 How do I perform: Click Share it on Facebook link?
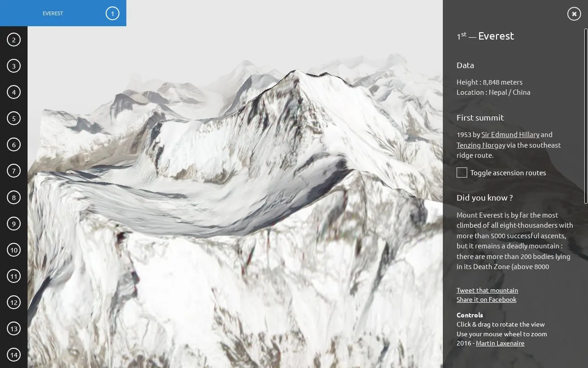click(486, 299)
